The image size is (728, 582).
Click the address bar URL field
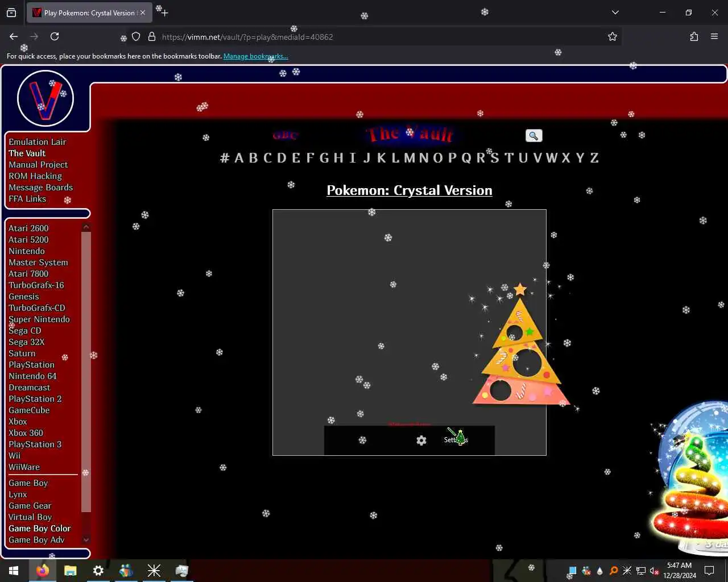(375, 37)
